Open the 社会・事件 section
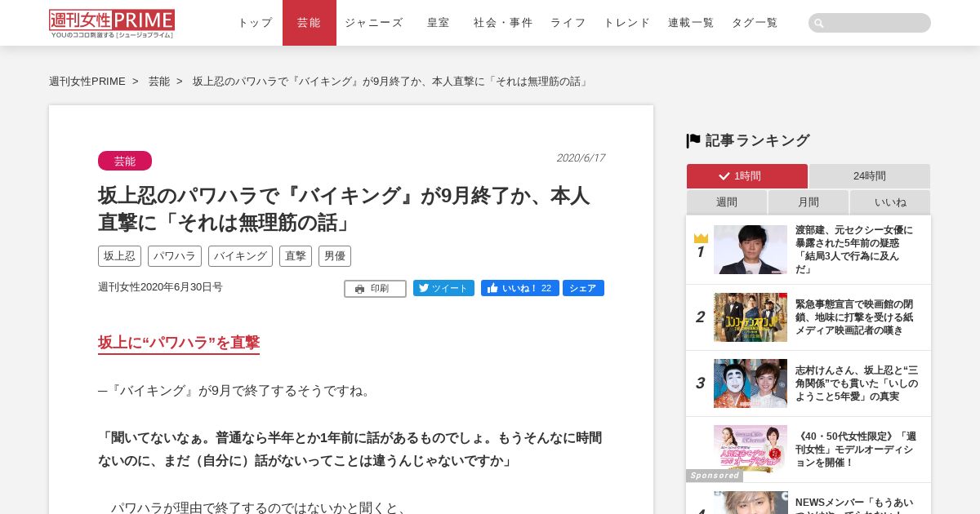This screenshot has height=514, width=980. pyautogui.click(x=503, y=23)
